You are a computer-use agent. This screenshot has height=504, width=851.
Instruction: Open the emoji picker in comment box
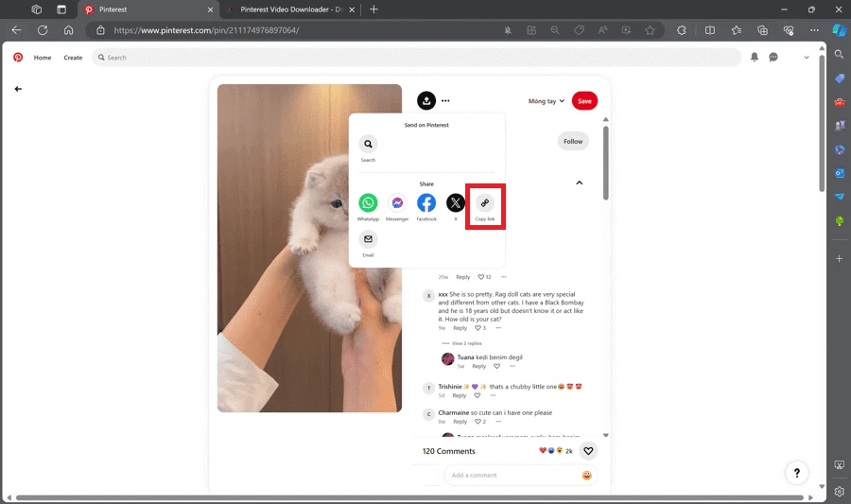pyautogui.click(x=586, y=476)
